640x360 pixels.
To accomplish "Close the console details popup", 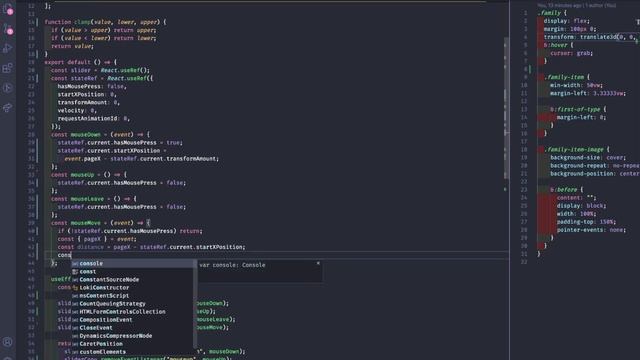I will click(318, 263).
